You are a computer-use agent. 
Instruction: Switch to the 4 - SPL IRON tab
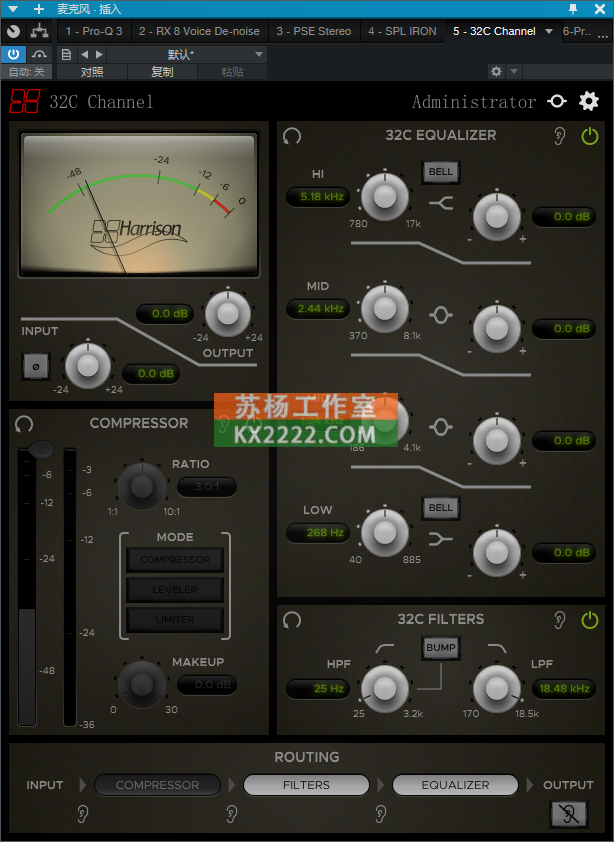[402, 31]
